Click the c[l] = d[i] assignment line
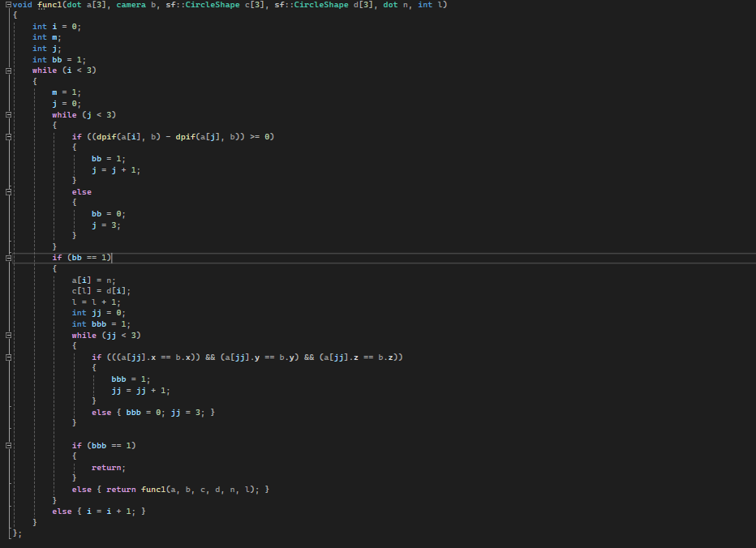756x548 pixels. (x=101, y=291)
